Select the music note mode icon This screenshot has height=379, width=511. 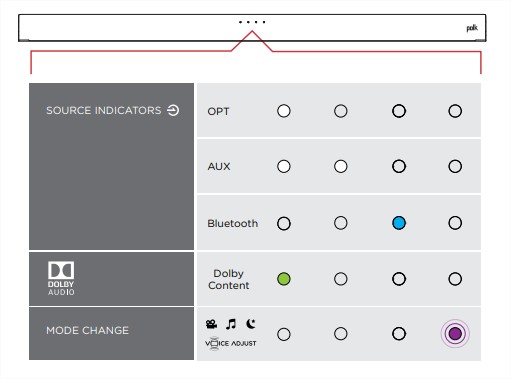click(x=231, y=324)
